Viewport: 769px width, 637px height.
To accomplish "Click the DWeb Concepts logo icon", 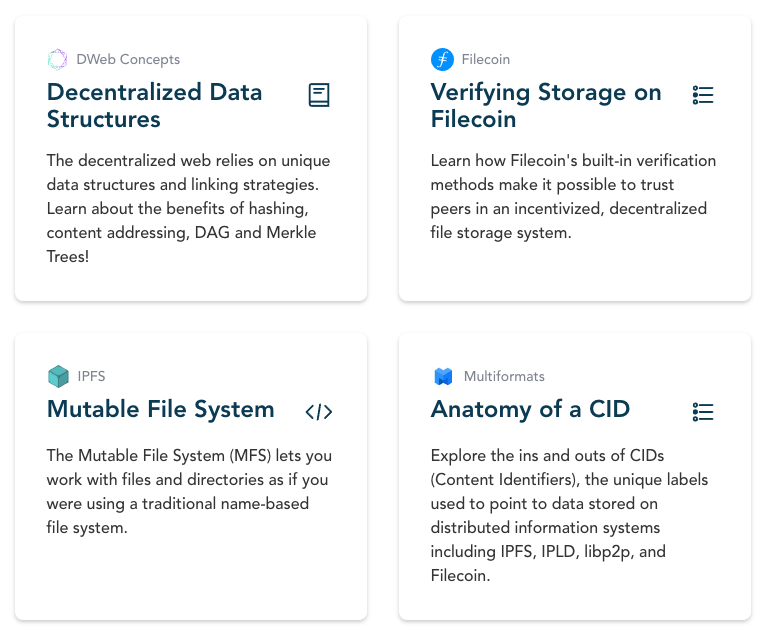I will pyautogui.click(x=58, y=59).
